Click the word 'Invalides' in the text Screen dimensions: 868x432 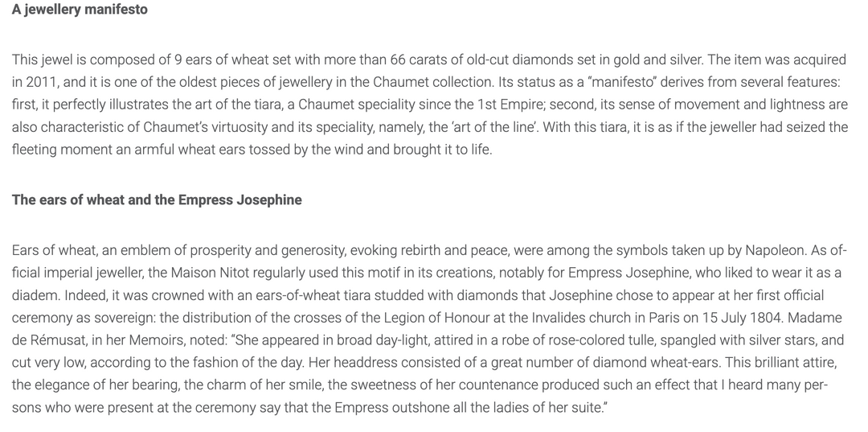coord(558,318)
